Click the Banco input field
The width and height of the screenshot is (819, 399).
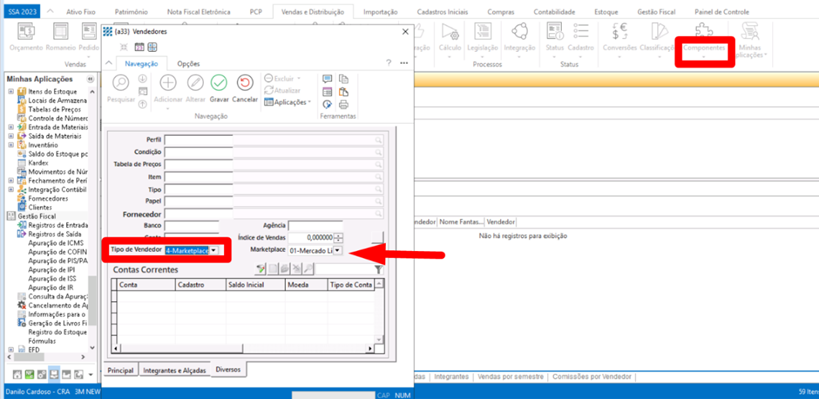pyautogui.click(x=192, y=226)
